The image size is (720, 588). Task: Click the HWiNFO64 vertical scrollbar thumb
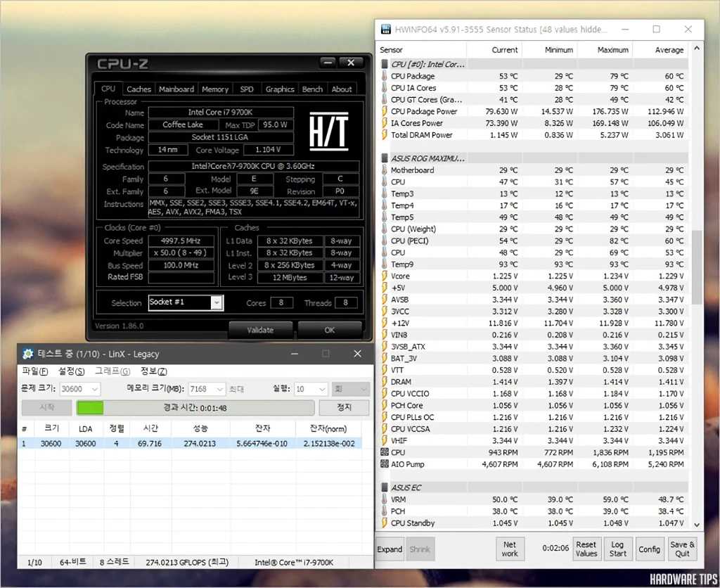tap(697, 267)
